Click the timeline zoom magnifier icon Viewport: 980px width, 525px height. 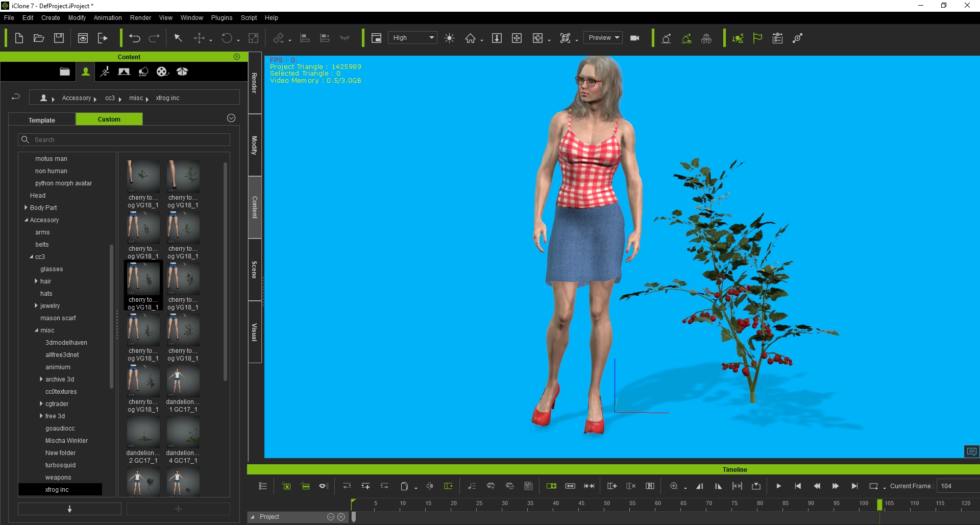click(674, 486)
